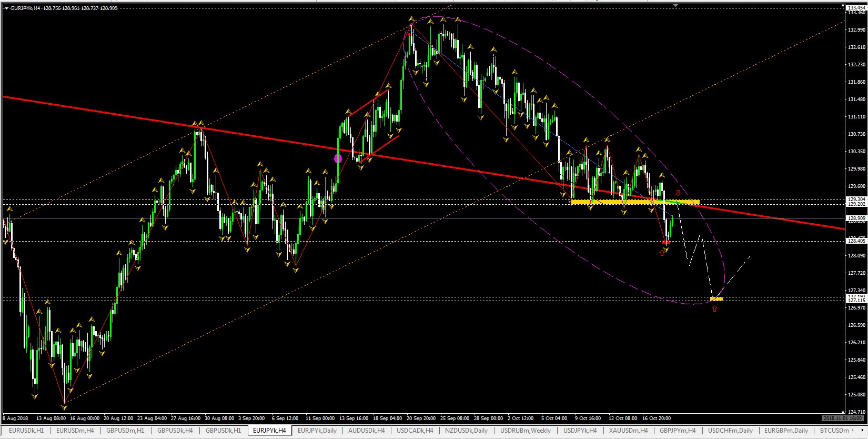
Task: Open the GBPJPYm,H4 chart tab
Action: point(678,431)
